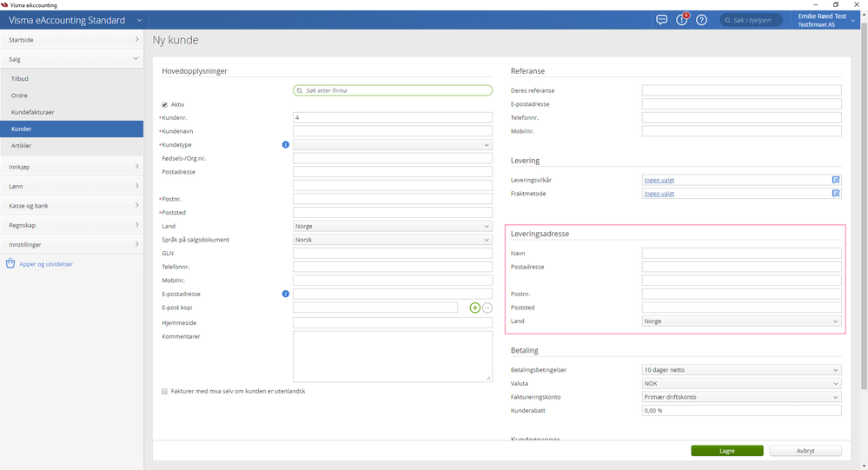Open Leveringsvilkår lookup icon
Image resolution: width=868 pixels, height=470 pixels.
click(836, 180)
